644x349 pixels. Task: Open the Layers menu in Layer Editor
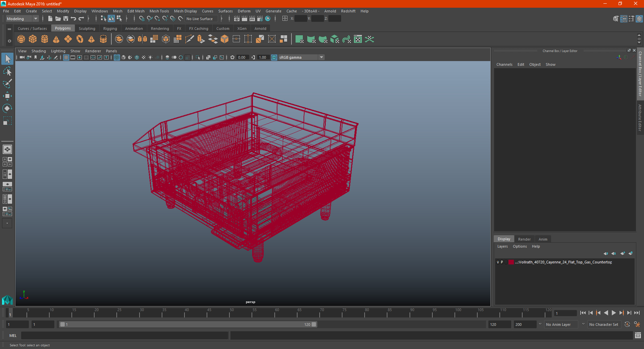(502, 246)
